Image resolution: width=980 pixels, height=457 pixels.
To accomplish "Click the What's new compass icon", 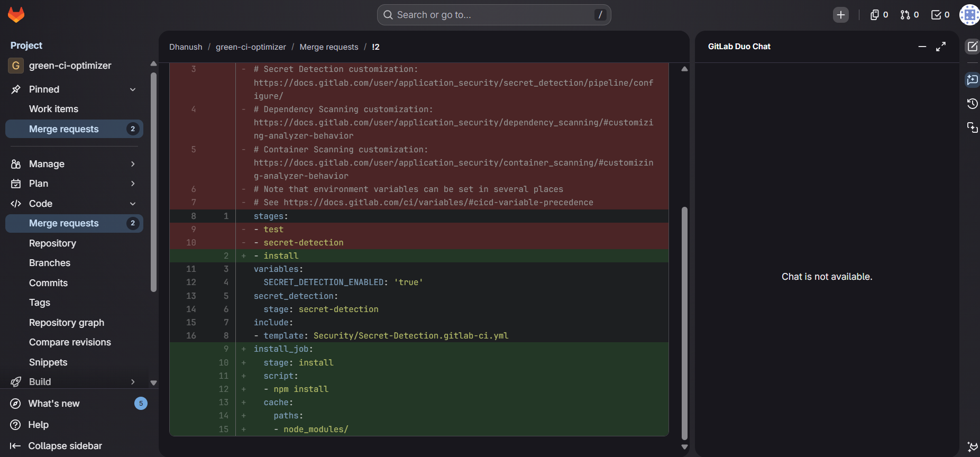I will pyautogui.click(x=15, y=404).
